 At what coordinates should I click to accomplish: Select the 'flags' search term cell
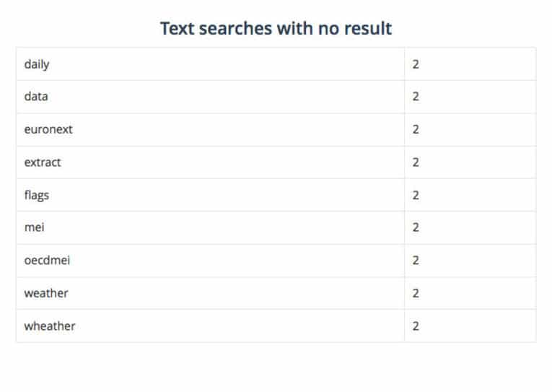[37, 195]
